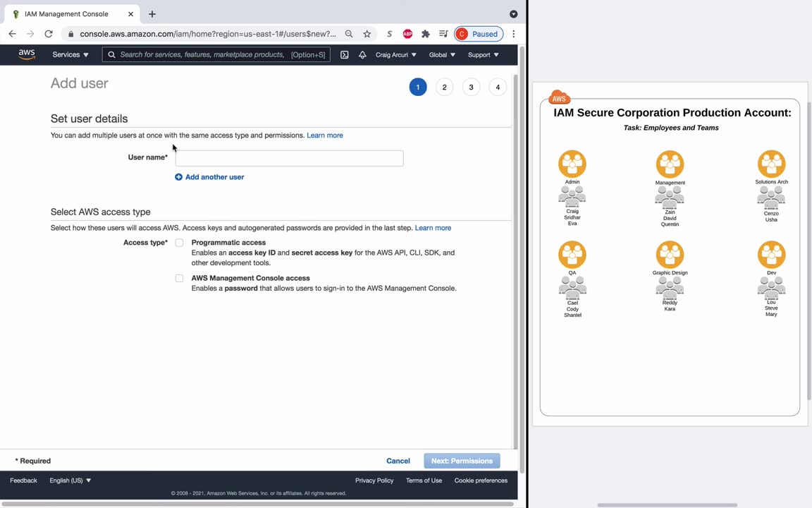The width and height of the screenshot is (812, 508).
Task: Click the plus icon beside Add another user
Action: click(178, 177)
